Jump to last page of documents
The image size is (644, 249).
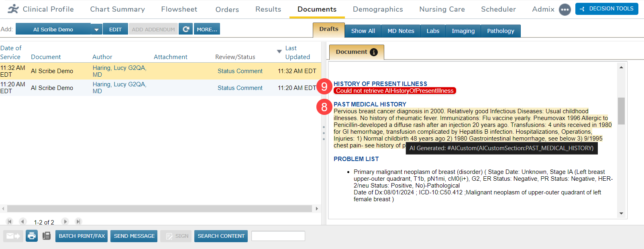coord(79,222)
